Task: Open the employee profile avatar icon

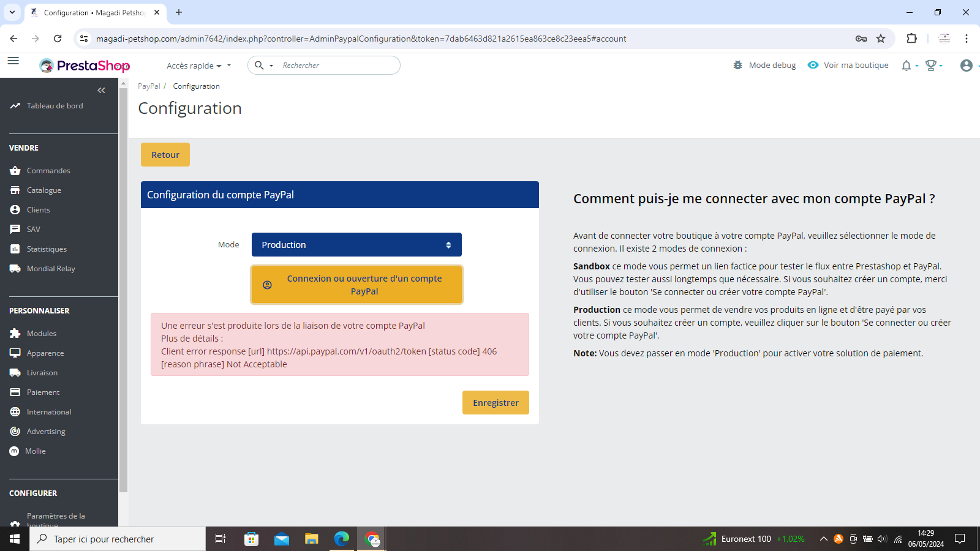Action: (x=967, y=66)
